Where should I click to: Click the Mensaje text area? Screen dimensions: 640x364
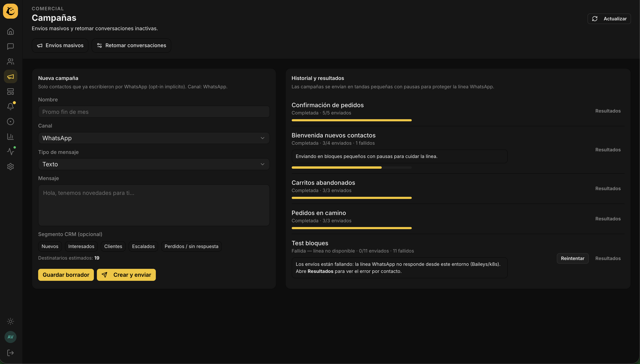coord(154,205)
